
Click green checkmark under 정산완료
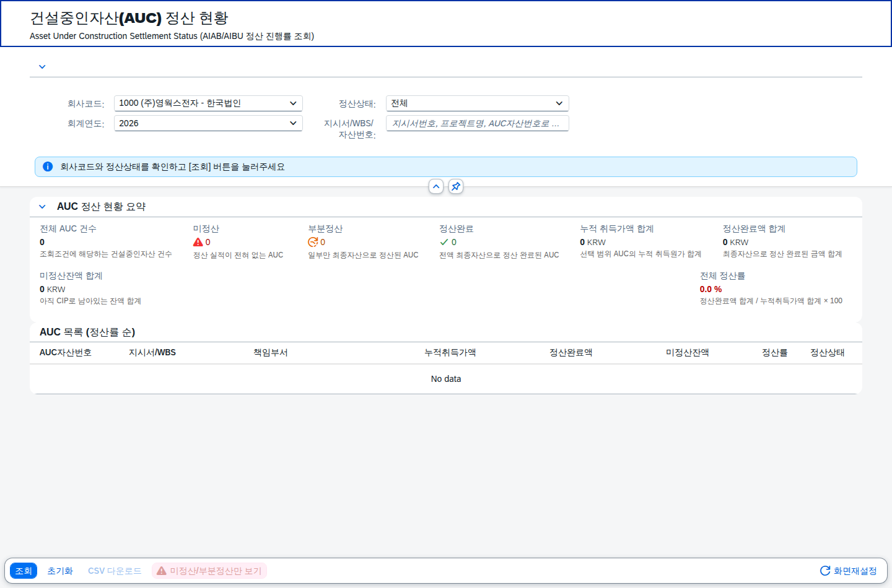click(x=444, y=242)
